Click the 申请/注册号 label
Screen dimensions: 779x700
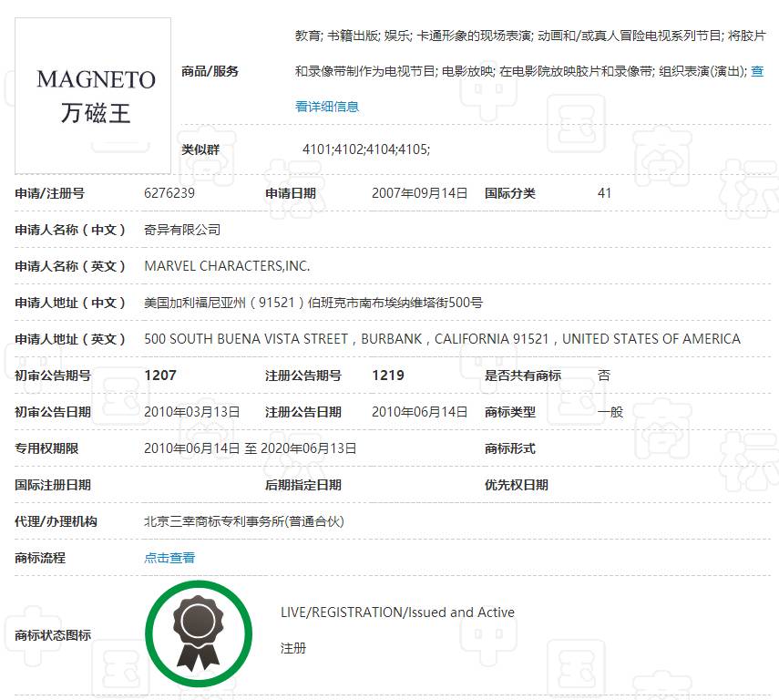[x=50, y=193]
